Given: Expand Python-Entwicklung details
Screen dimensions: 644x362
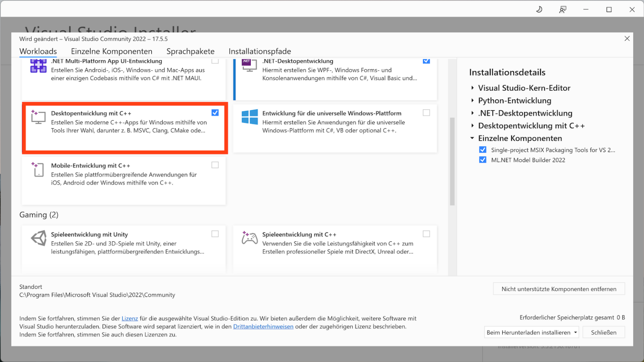Looking at the screenshot, I should point(473,101).
